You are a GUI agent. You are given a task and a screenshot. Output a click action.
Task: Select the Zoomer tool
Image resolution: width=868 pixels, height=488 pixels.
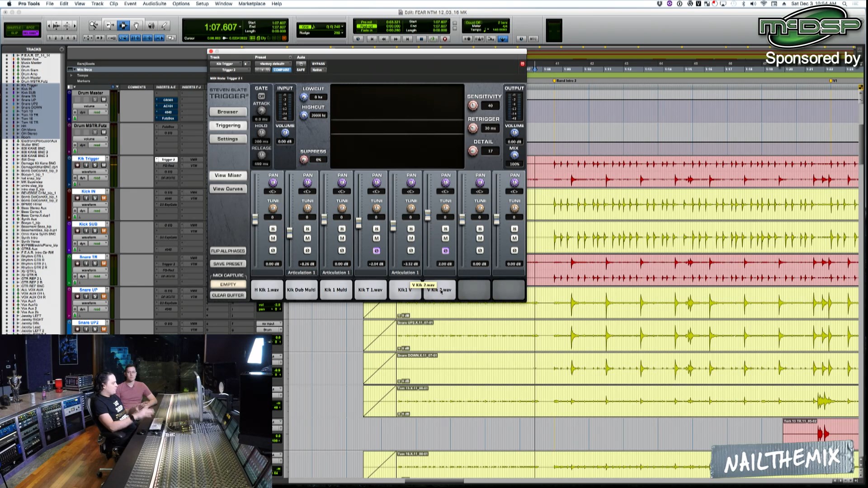click(x=94, y=26)
